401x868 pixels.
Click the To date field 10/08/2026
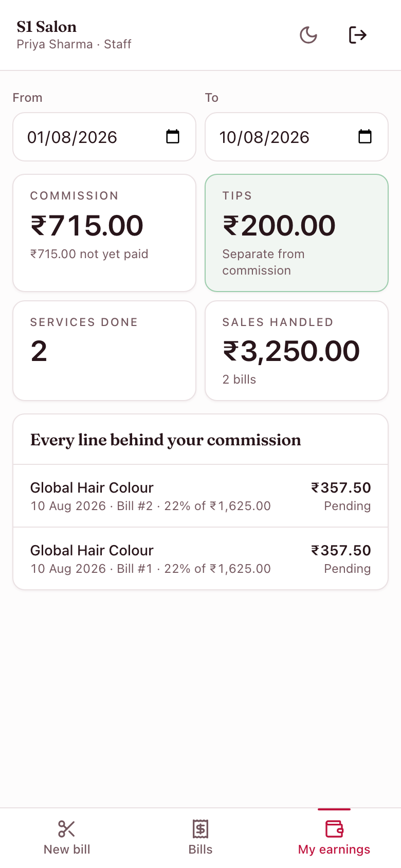[297, 137]
